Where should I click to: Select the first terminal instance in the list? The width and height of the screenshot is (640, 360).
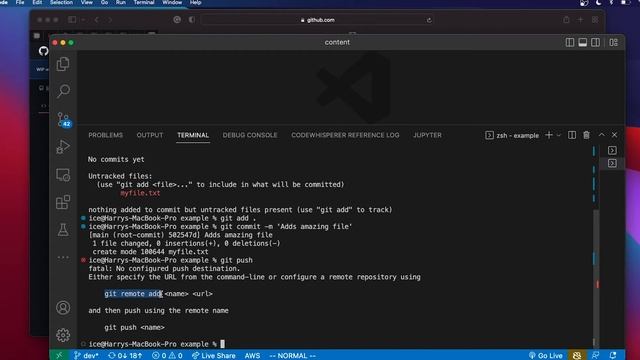[612, 150]
